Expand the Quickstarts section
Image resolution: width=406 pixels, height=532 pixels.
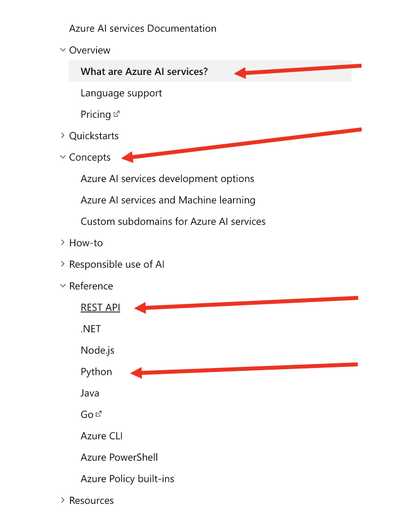pyautogui.click(x=63, y=136)
